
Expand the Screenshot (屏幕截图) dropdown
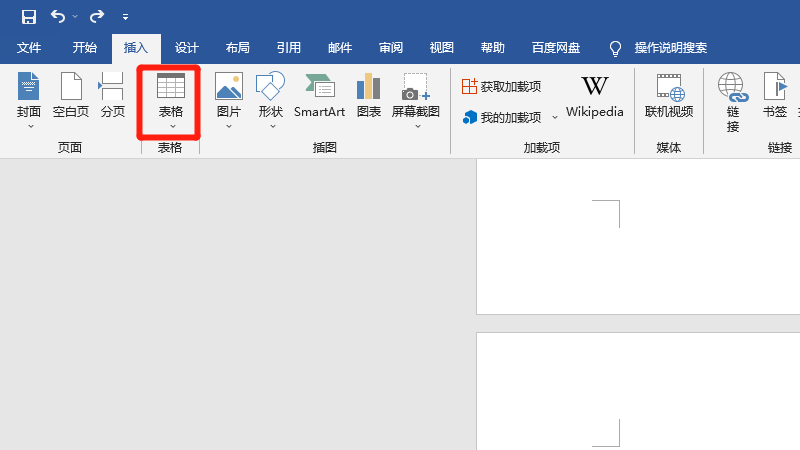(418, 126)
